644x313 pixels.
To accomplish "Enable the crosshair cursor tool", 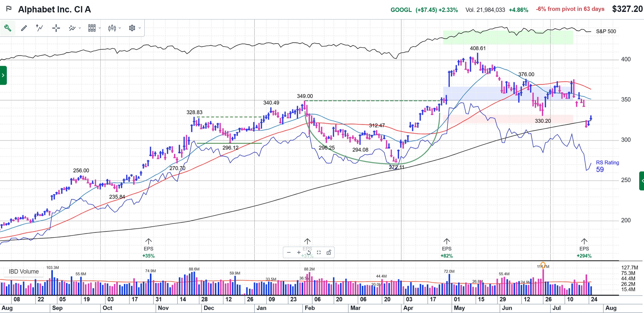I will 56,28.
